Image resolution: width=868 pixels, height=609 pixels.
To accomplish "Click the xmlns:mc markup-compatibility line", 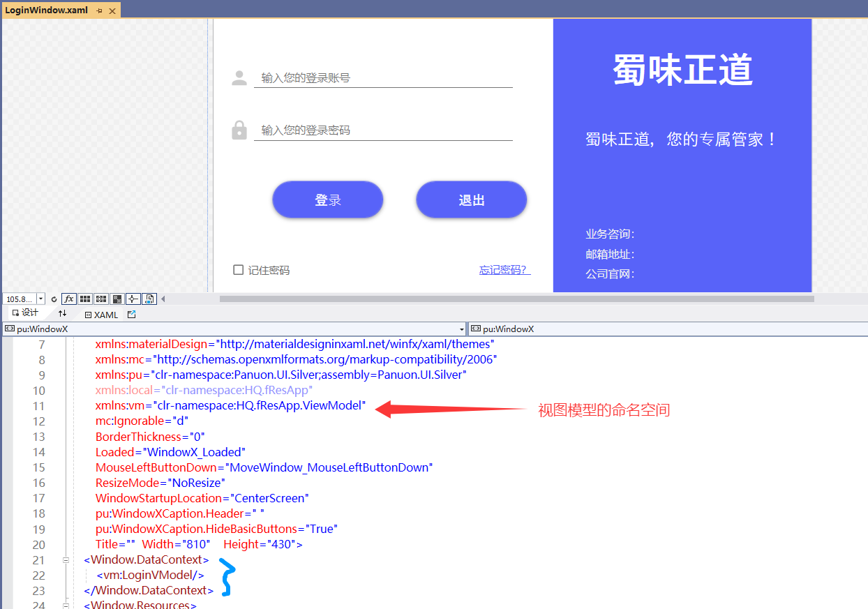I will pos(296,360).
